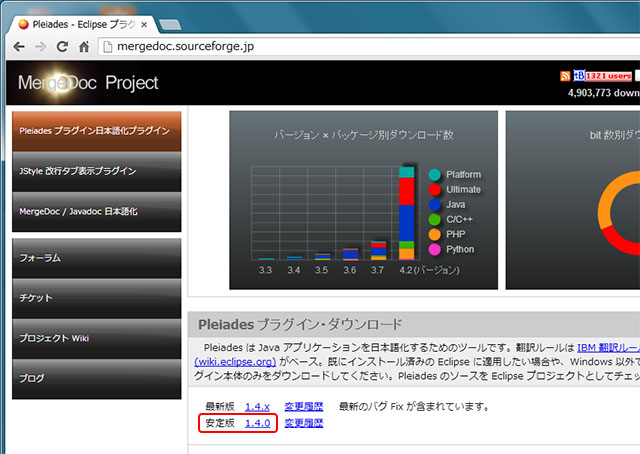Click the MergeDoc Project header logo

pyautogui.click(x=88, y=83)
